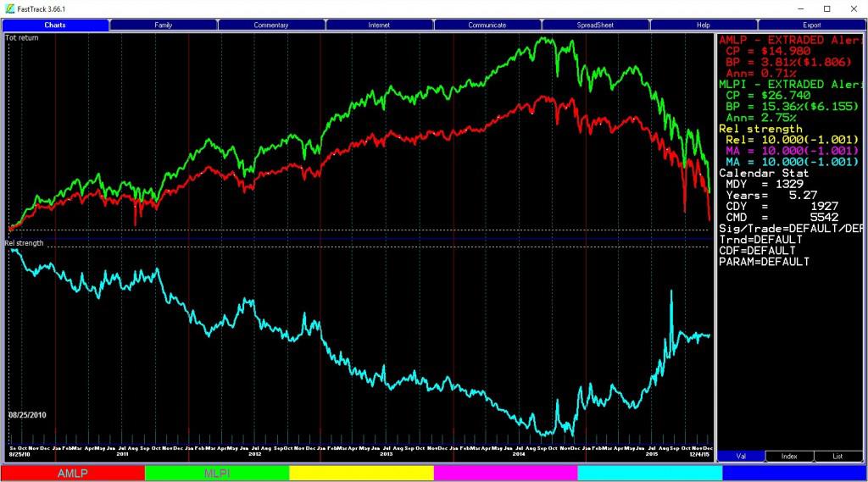
Task: Click the 08/25/2010 date label
Action: pyautogui.click(x=28, y=415)
